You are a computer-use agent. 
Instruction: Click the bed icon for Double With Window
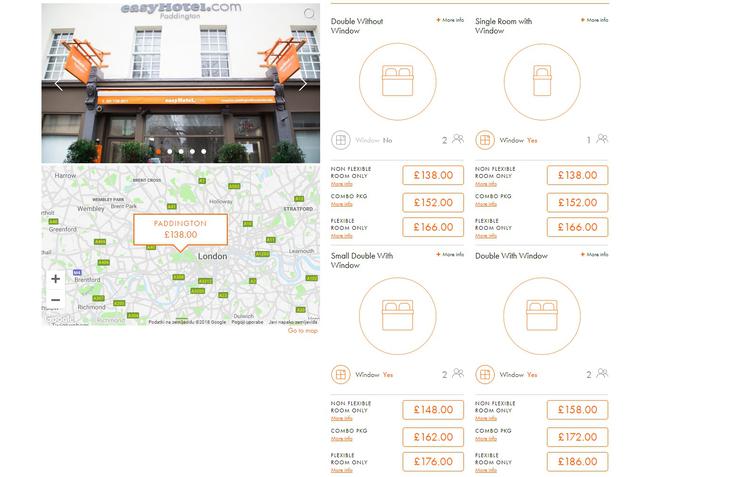point(542,315)
